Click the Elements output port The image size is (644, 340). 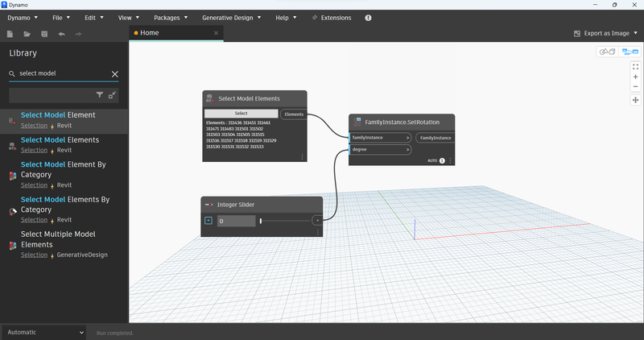coord(294,114)
